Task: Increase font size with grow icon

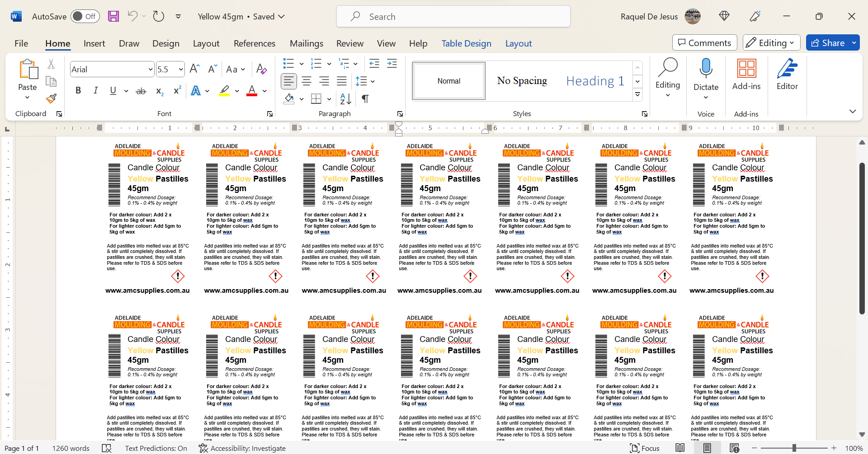Action: coord(194,69)
